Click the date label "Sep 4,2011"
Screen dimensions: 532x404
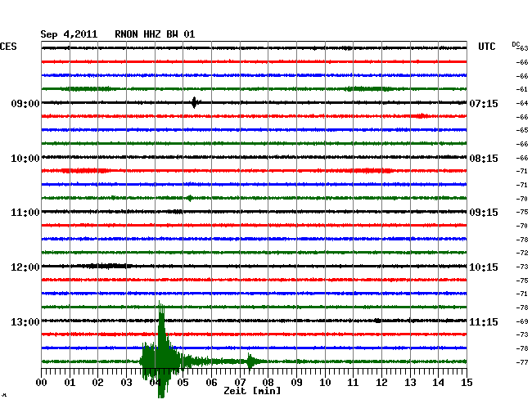(x=69, y=34)
